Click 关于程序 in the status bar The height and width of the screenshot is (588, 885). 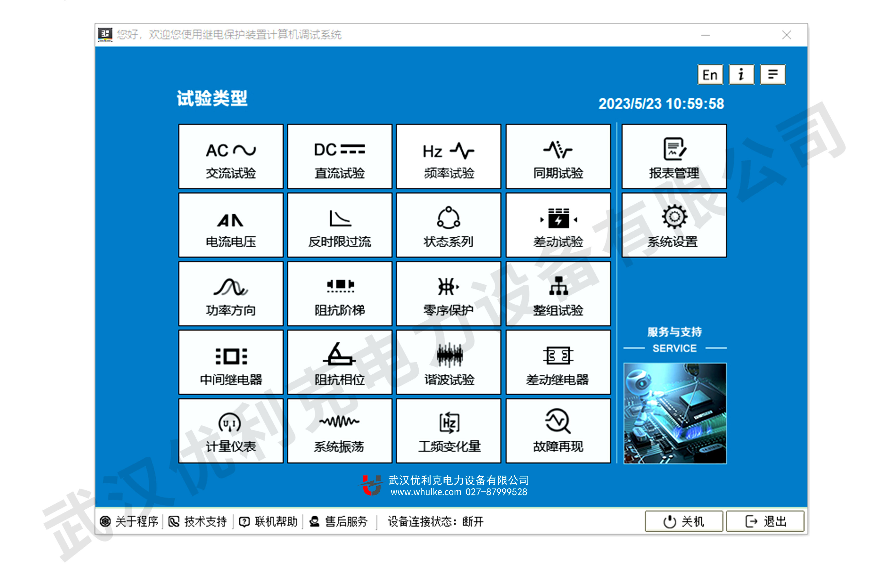[129, 521]
